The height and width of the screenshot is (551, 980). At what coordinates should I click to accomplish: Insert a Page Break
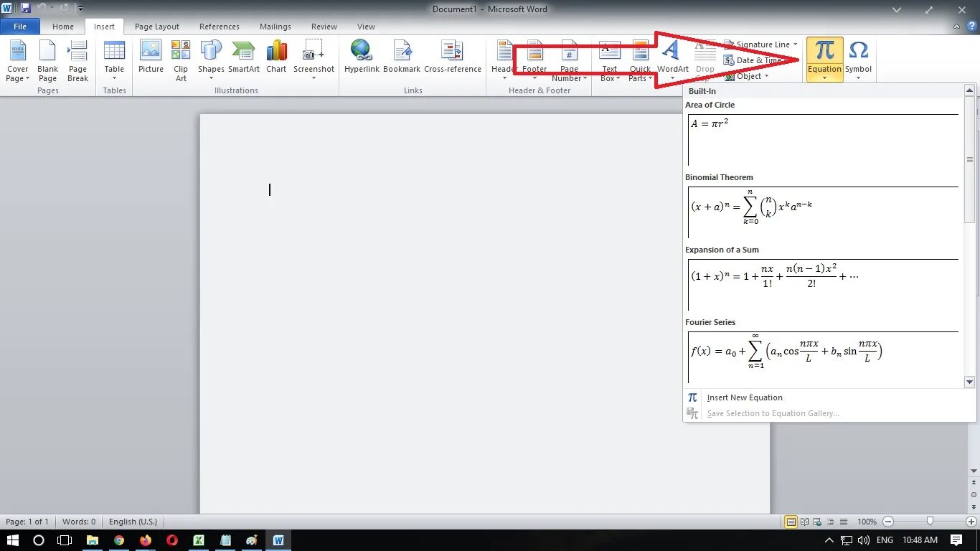(x=77, y=61)
